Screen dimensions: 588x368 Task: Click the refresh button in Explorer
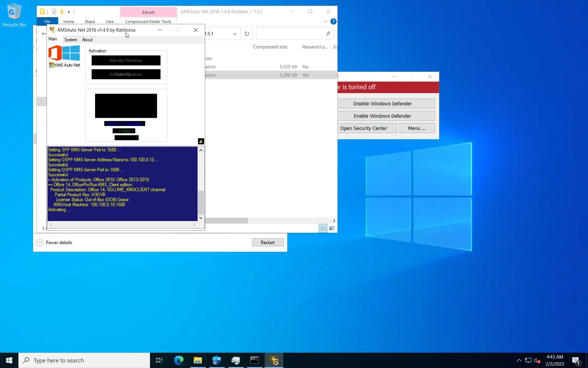coord(247,34)
